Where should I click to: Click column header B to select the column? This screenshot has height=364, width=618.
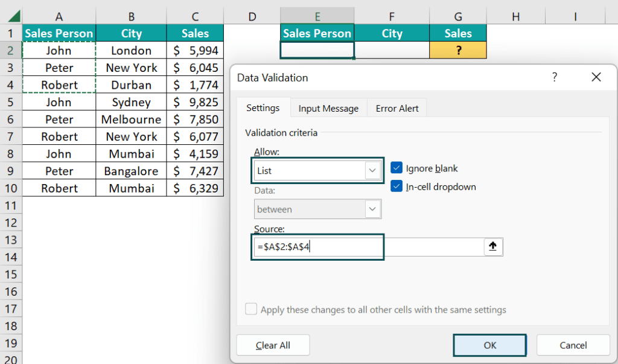point(131,16)
